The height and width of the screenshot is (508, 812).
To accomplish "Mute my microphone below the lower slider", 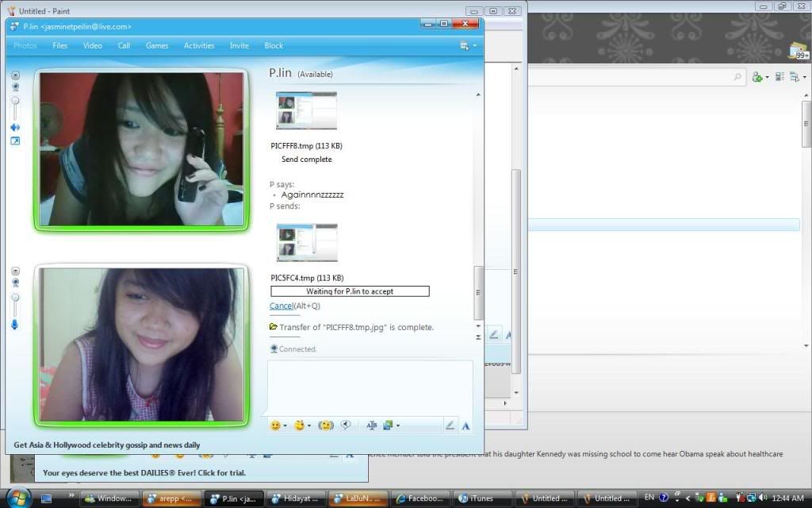I will [x=15, y=324].
